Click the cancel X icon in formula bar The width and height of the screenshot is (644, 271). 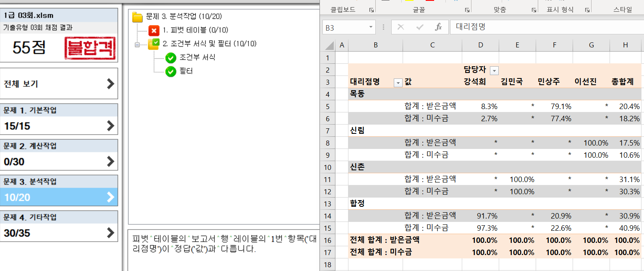tap(401, 27)
